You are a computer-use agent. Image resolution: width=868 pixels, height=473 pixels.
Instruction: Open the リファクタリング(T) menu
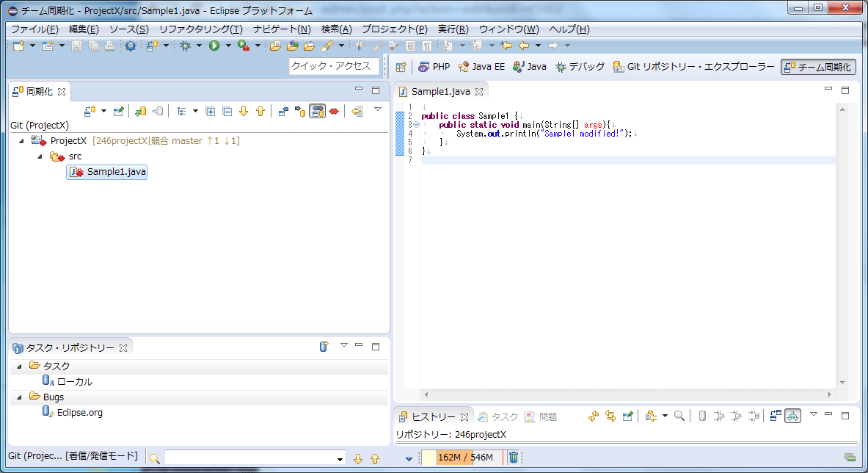pos(200,29)
